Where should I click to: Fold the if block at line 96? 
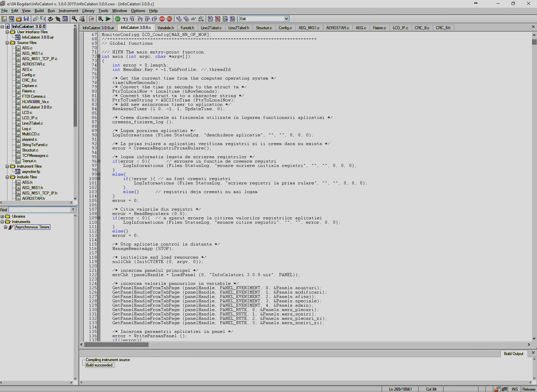(99, 161)
